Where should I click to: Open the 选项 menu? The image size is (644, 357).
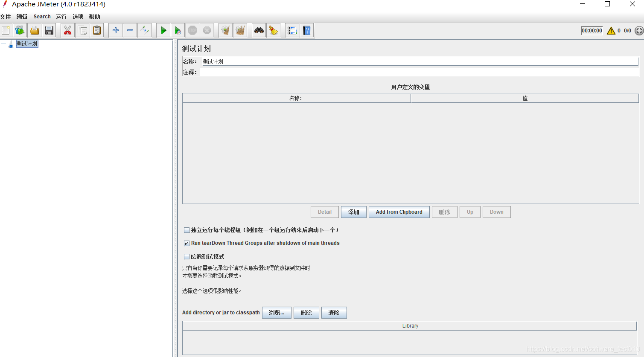click(x=78, y=17)
